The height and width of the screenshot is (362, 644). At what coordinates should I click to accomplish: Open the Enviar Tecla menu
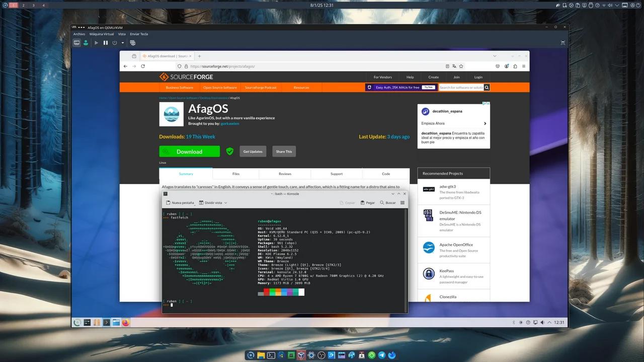[139, 34]
